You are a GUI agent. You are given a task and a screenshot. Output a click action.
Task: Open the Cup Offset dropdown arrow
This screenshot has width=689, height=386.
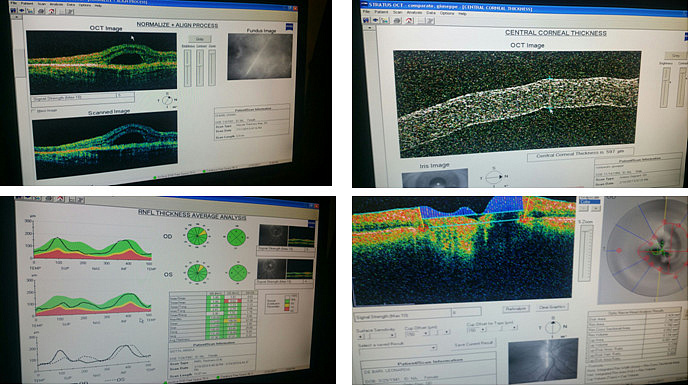[x=426, y=333]
